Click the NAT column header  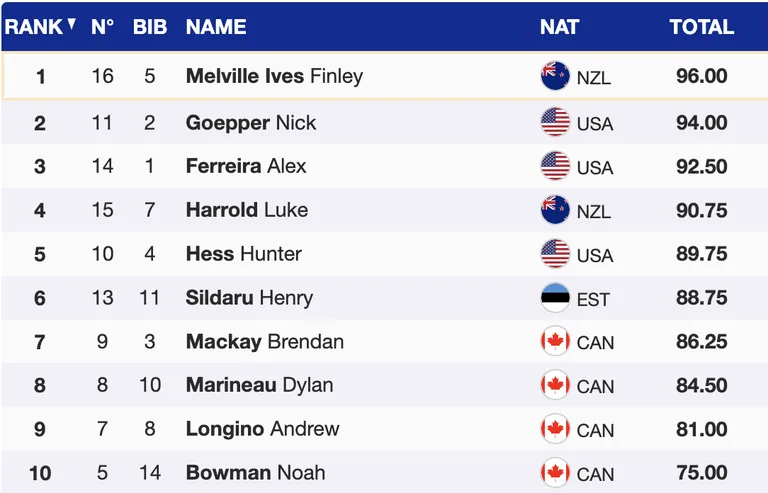559,27
